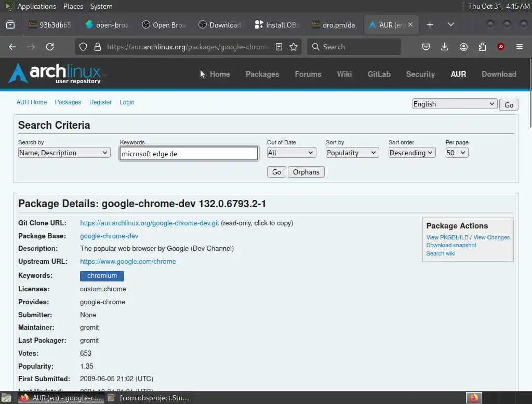The width and height of the screenshot is (532, 404).
Task: Open Download in the Arch navigation
Action: click(499, 74)
